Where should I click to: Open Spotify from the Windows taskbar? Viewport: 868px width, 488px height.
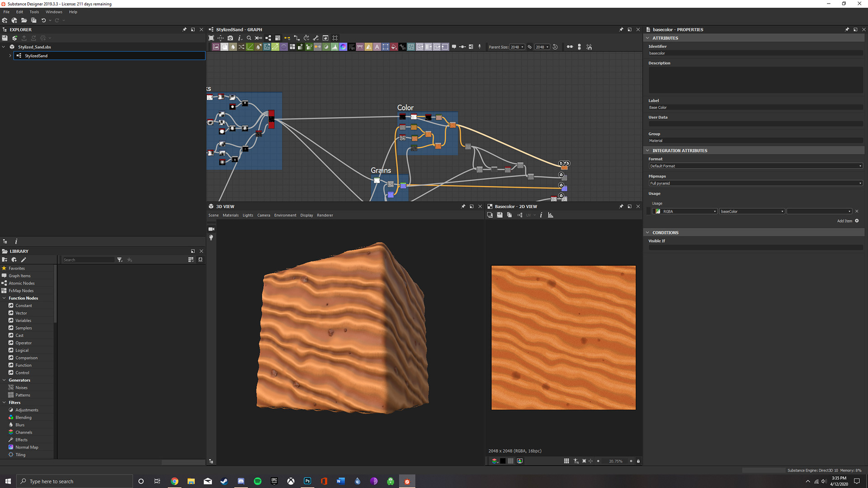(258, 481)
